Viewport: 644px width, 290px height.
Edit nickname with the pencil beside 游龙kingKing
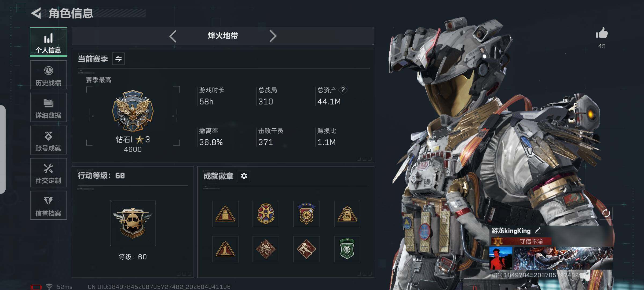(x=538, y=231)
